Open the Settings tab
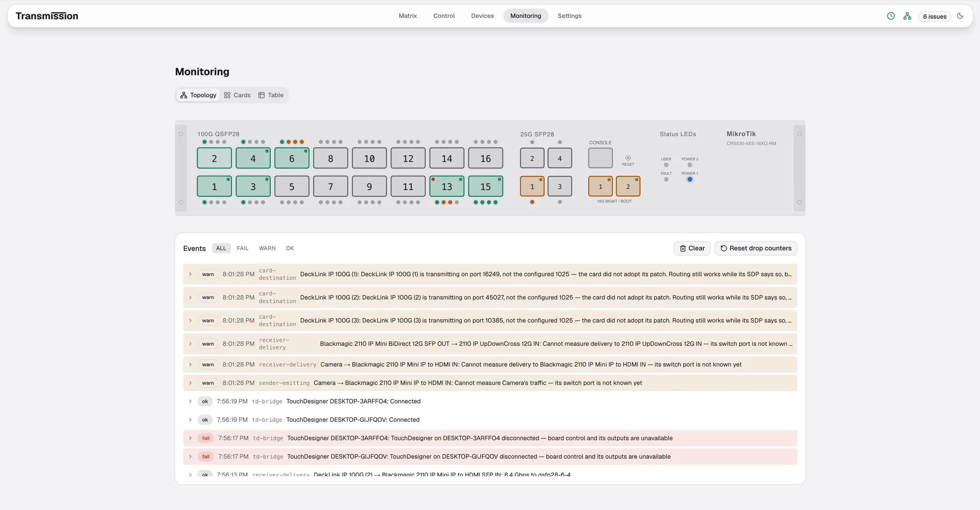 coord(569,16)
